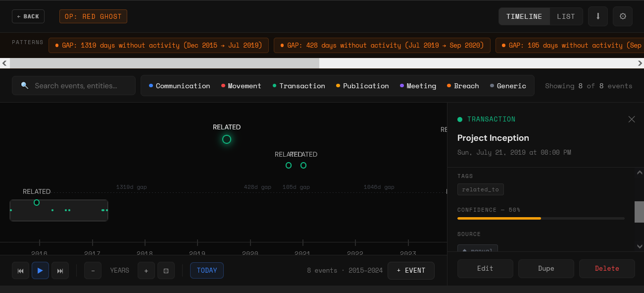
Task: Click the red Delete button
Action: coord(607,268)
